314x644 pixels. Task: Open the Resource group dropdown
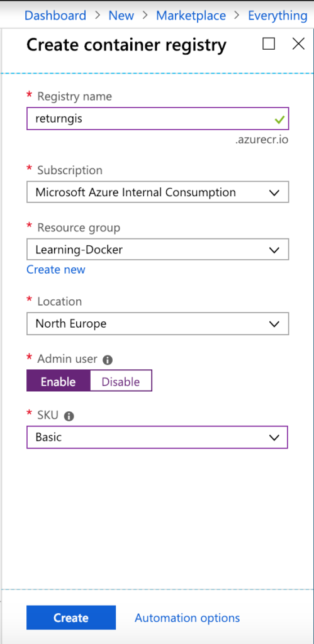pyautogui.click(x=158, y=249)
